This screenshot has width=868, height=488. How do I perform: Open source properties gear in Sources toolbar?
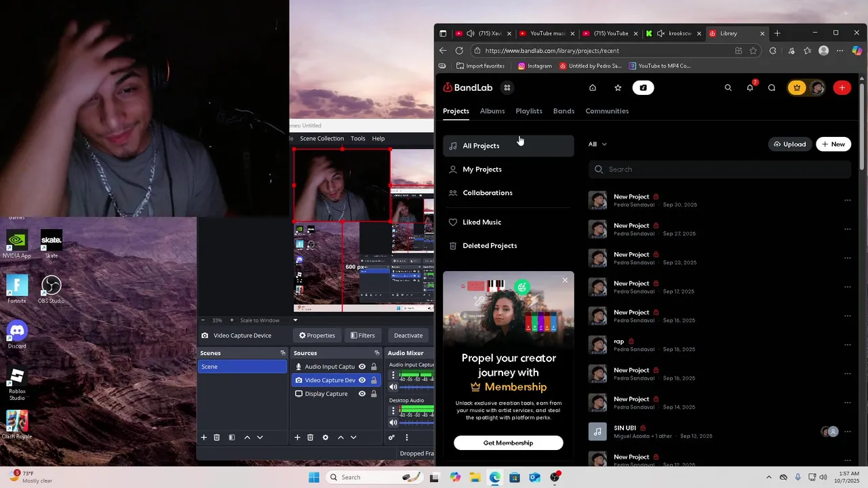pos(325,437)
